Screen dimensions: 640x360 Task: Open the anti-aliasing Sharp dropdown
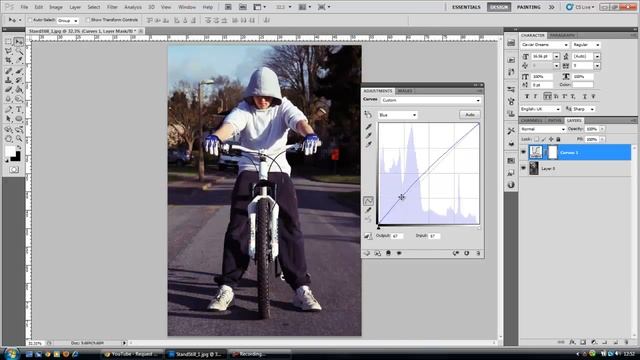tap(584, 109)
